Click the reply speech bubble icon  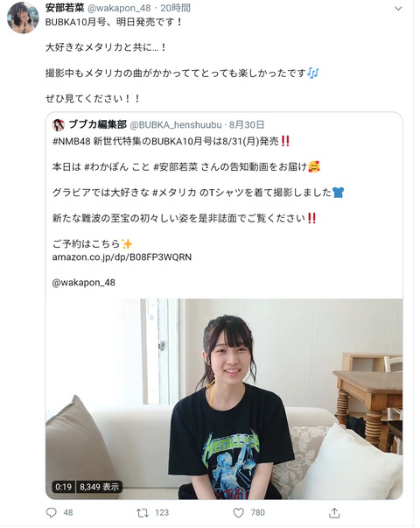click(51, 512)
